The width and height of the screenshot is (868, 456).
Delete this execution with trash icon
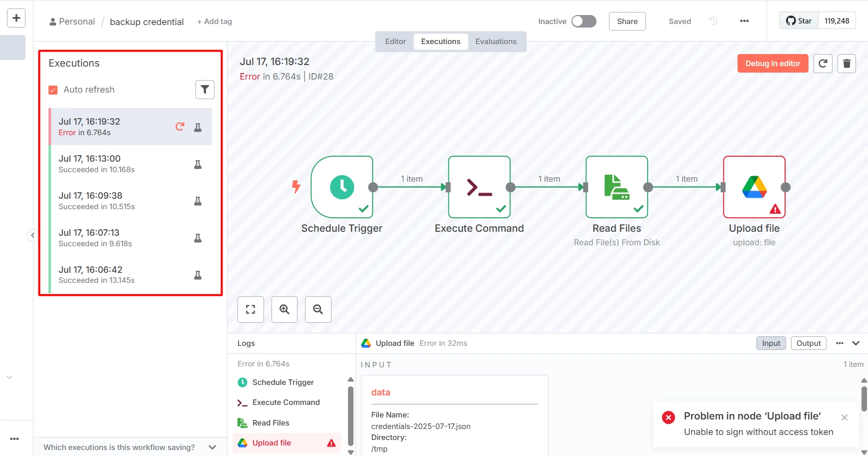(x=846, y=64)
